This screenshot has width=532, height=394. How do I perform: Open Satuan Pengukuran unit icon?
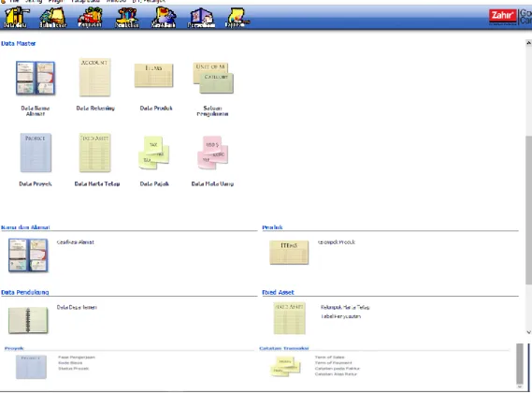click(x=213, y=78)
